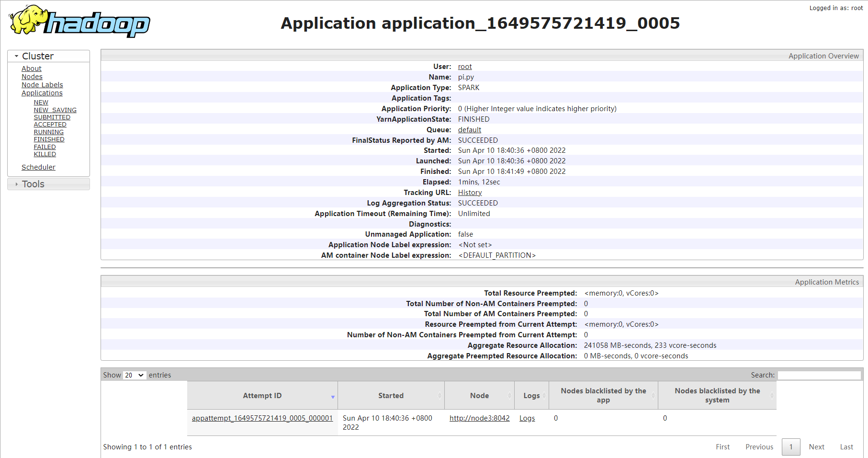
Task: Click the Application Metrics panel header
Action: pos(482,282)
